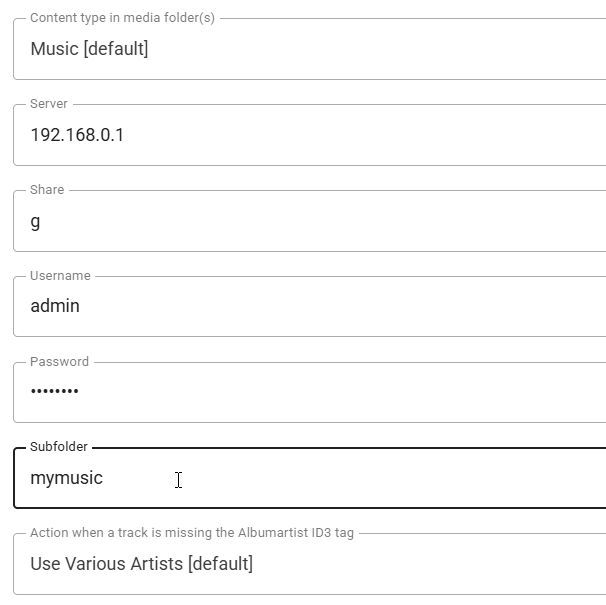Image resolution: width=606 pixels, height=605 pixels.
Task: Click the "Subfolder" field label
Action: click(59, 447)
